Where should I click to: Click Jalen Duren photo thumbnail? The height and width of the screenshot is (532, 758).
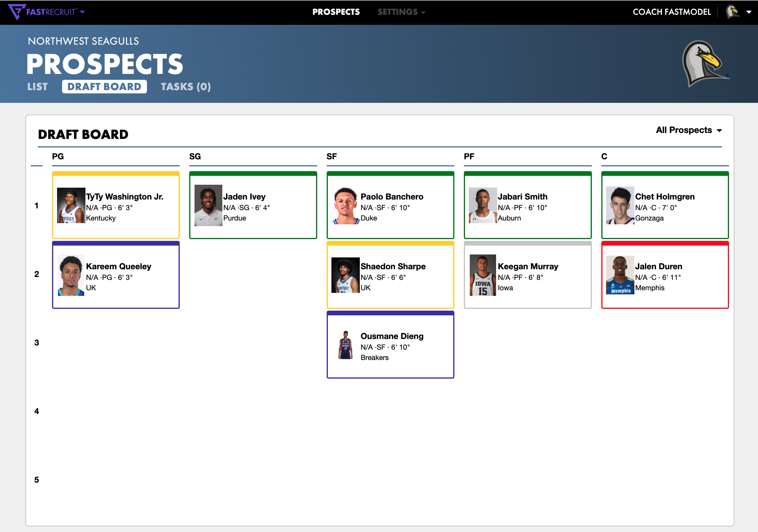pos(620,275)
